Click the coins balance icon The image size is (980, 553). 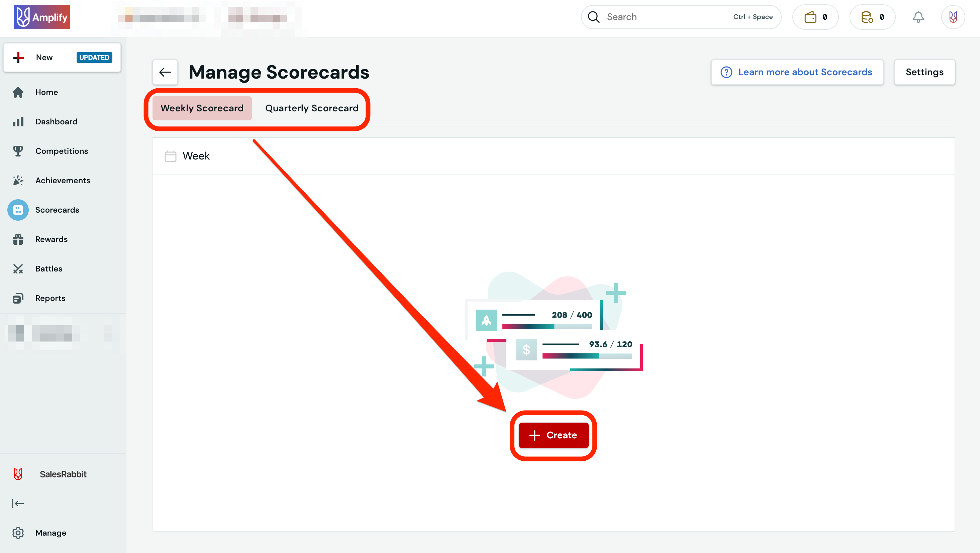pyautogui.click(x=872, y=17)
